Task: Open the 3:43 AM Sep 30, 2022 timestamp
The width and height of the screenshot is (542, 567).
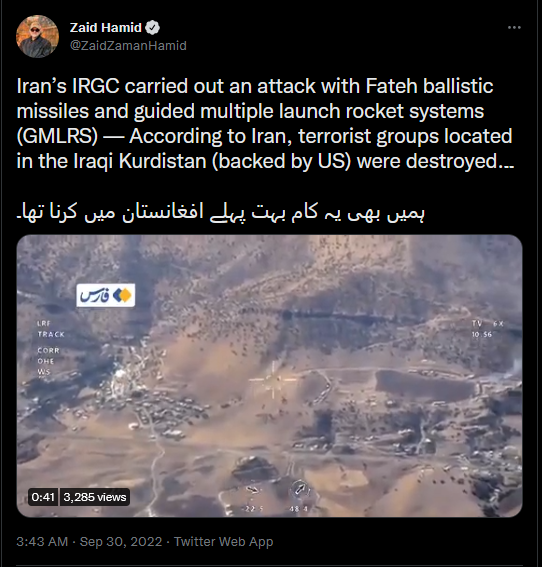Action: pos(89,542)
